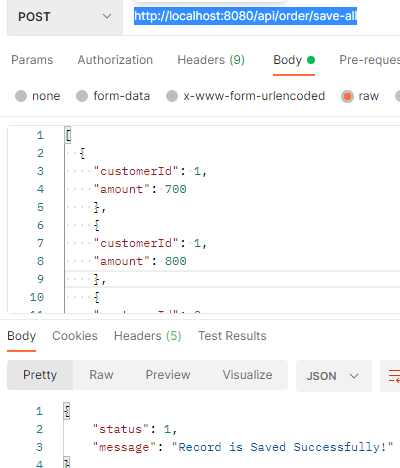The width and height of the screenshot is (400, 468).
Task: Click the "amount": 800 line
Action: [x=140, y=261]
